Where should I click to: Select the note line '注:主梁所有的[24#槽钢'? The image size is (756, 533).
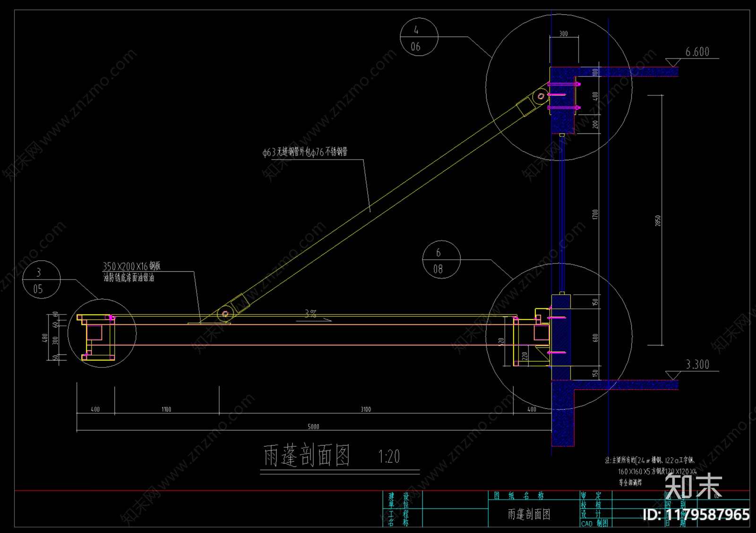click(x=650, y=460)
